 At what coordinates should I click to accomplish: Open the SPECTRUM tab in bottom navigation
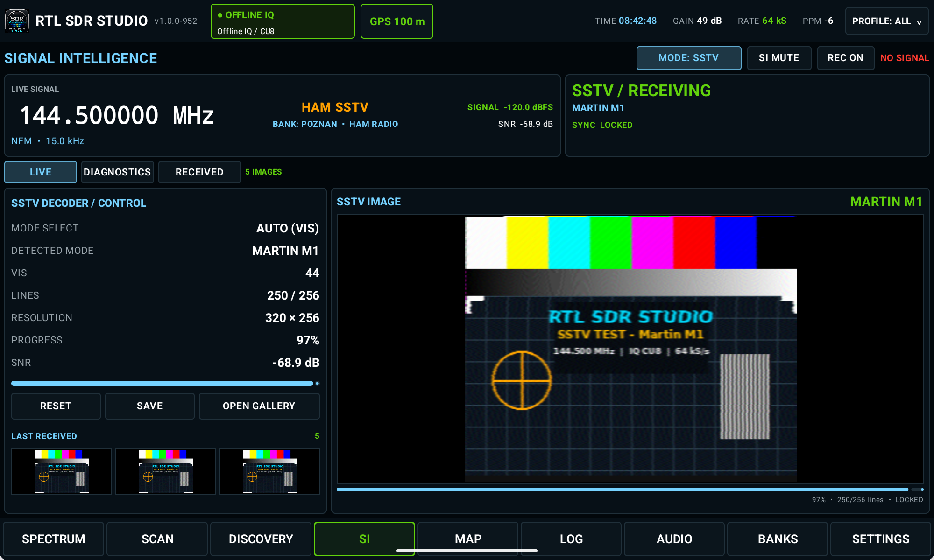(54, 539)
